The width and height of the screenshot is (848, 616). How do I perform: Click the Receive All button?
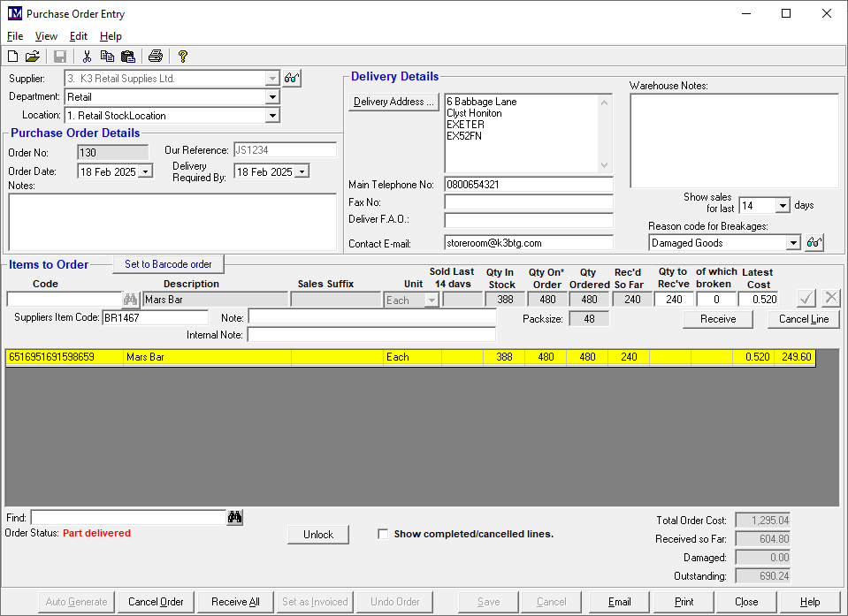pyautogui.click(x=235, y=602)
